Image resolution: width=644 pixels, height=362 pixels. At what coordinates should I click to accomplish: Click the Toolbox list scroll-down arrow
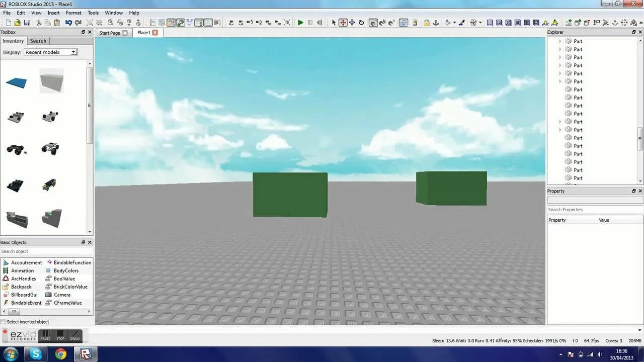pyautogui.click(x=90, y=232)
